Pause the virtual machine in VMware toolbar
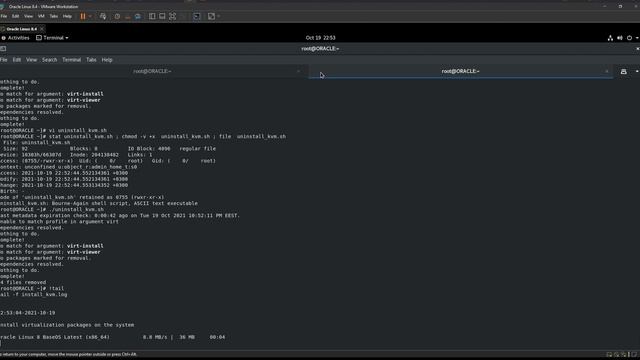Viewport: 640px width, 360px height. tap(83, 16)
